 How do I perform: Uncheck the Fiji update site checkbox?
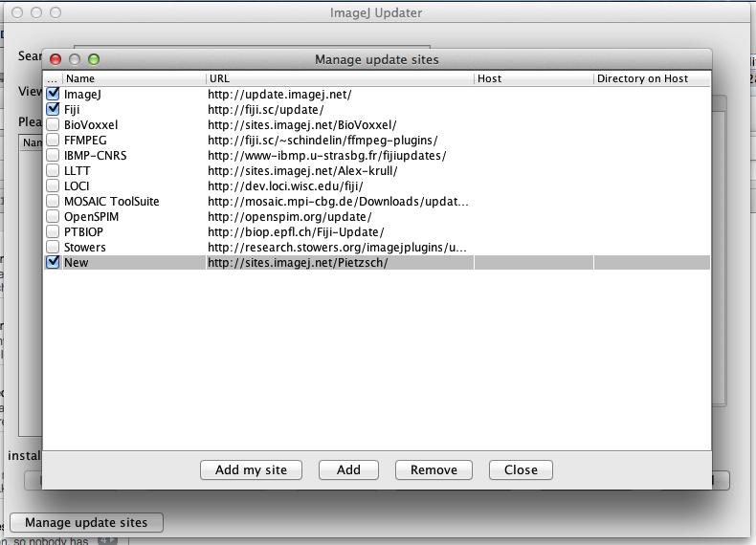(53, 109)
